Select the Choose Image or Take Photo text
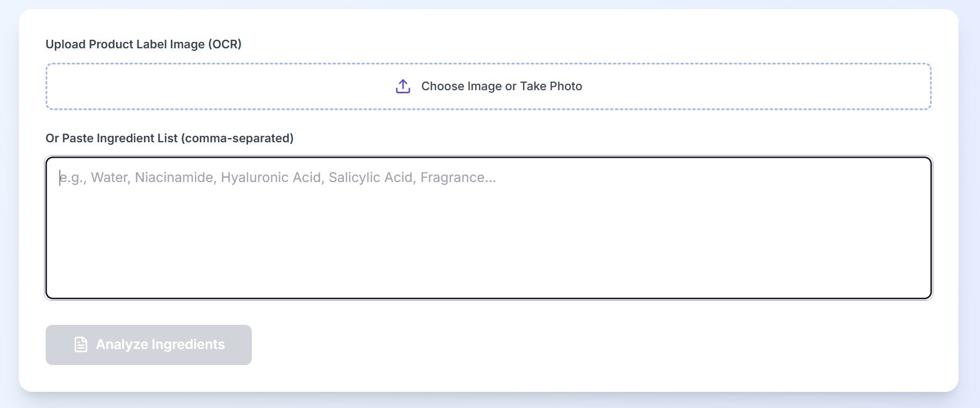The height and width of the screenshot is (408, 980). tap(502, 86)
